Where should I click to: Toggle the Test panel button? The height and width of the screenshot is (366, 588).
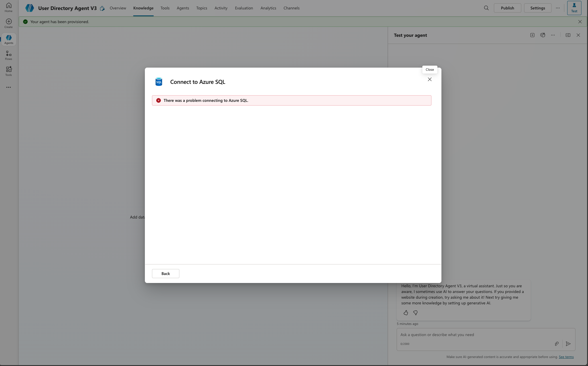(574, 8)
